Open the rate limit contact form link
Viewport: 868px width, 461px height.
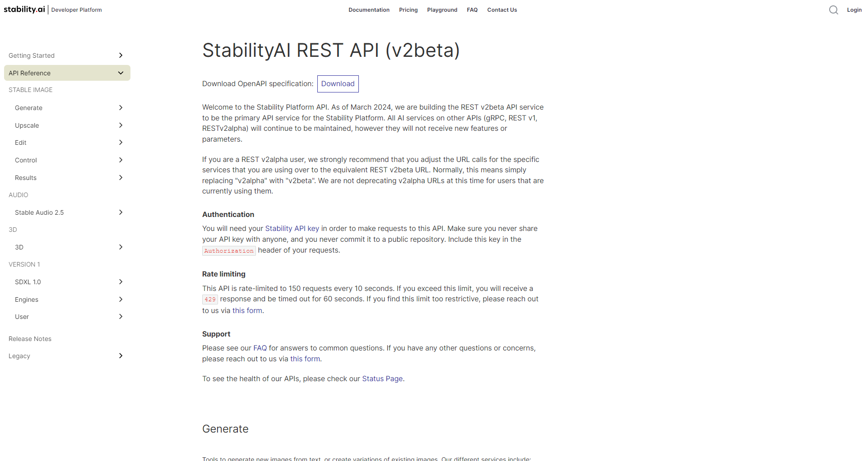point(247,310)
